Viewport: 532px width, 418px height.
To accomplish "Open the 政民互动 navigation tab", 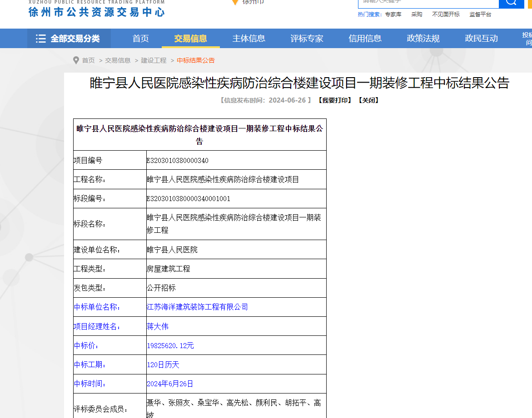I will click(x=481, y=39).
